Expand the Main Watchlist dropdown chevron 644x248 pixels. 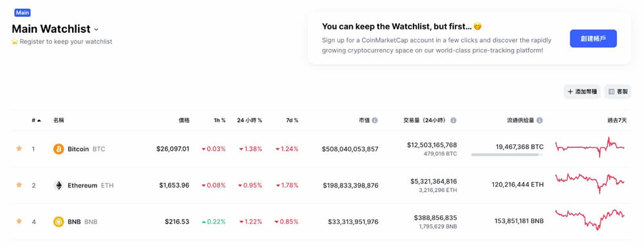[x=96, y=30]
